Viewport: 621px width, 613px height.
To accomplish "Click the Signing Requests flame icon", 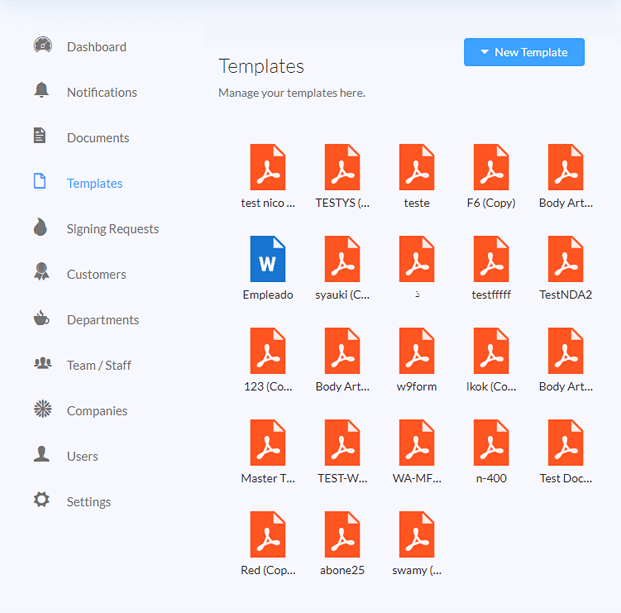I will point(40,227).
